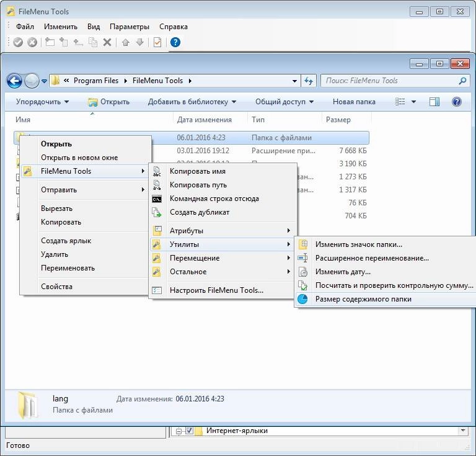Open the Упорядочить dropdown

click(x=43, y=102)
